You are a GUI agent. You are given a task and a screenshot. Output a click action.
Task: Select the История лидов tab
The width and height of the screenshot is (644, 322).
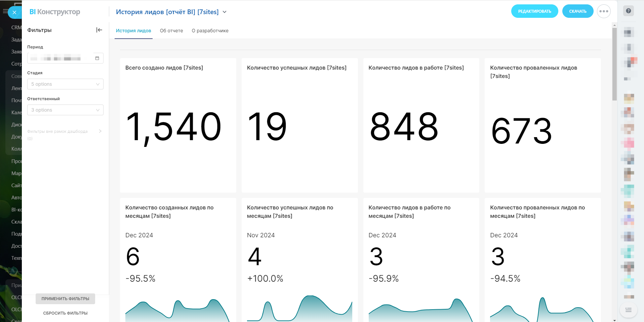(x=133, y=31)
